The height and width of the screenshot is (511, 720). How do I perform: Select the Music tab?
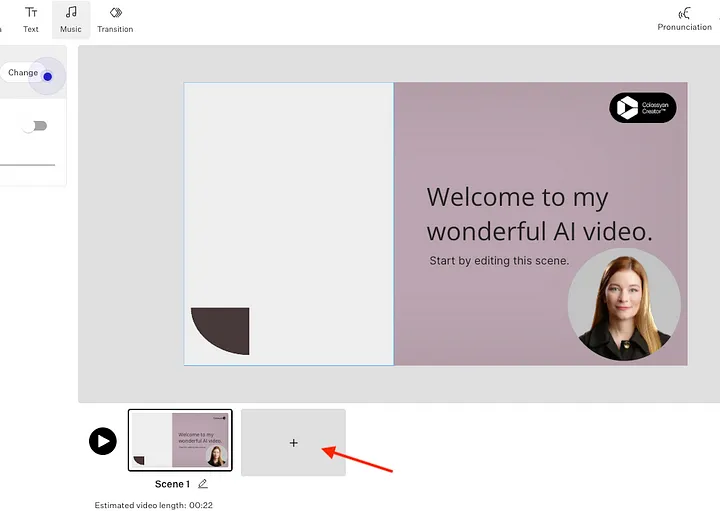[x=71, y=20]
